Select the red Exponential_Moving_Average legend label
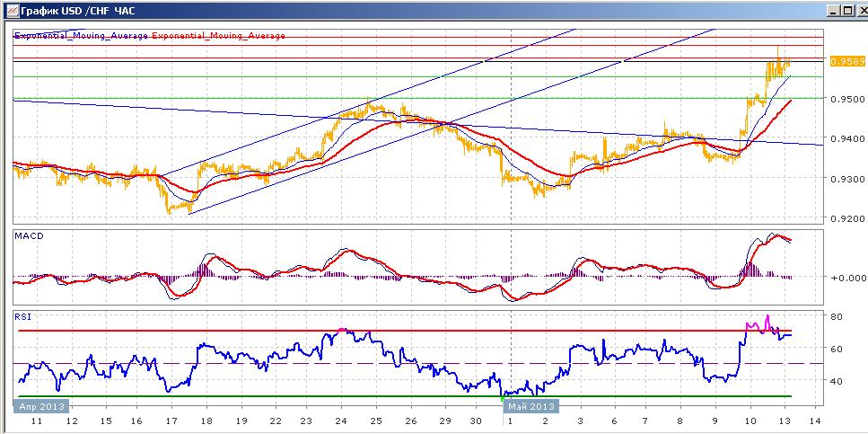 pyautogui.click(x=218, y=35)
